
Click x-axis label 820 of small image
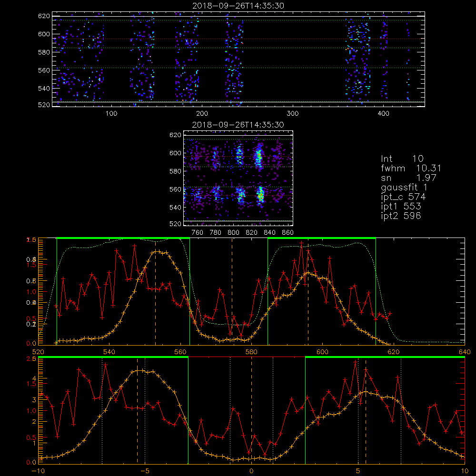point(252,233)
